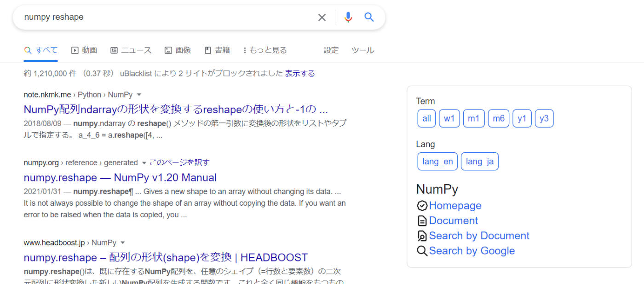Select the 'm1' term filter
Screen dimensions: 644x284
(474, 118)
